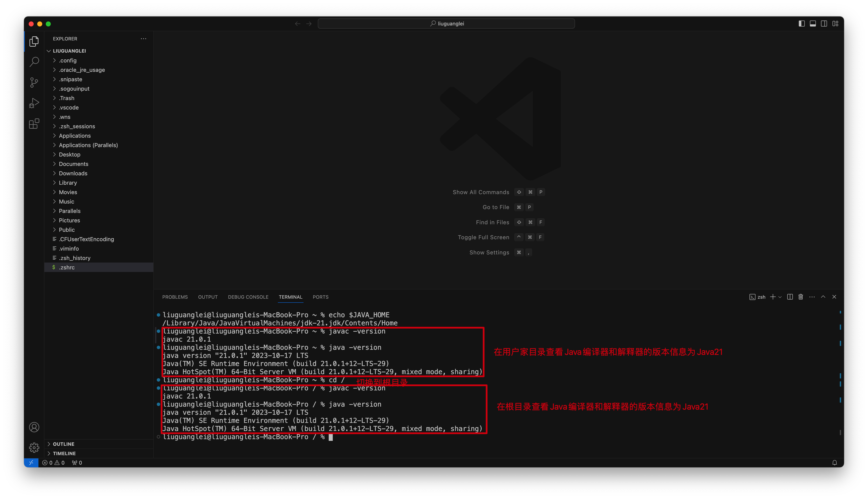Select the TERMINAL tab

[290, 297]
